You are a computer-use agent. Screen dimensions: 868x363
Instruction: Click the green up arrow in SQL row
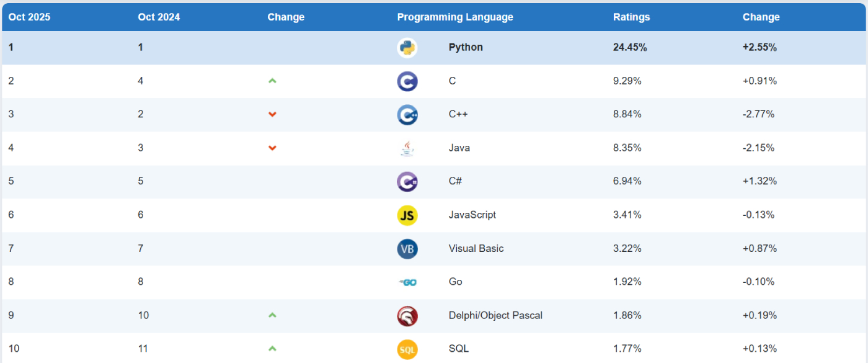click(272, 349)
